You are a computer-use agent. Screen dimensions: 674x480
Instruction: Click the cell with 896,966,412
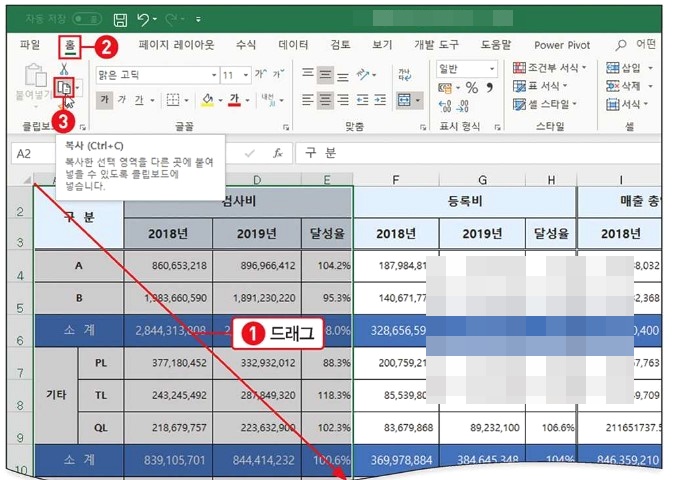tap(257, 266)
